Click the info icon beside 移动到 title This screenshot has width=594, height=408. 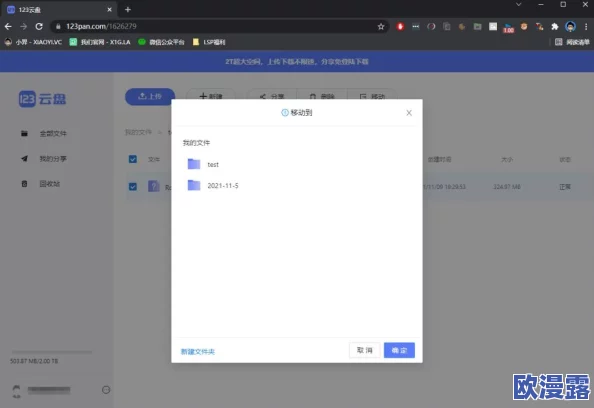coord(285,113)
